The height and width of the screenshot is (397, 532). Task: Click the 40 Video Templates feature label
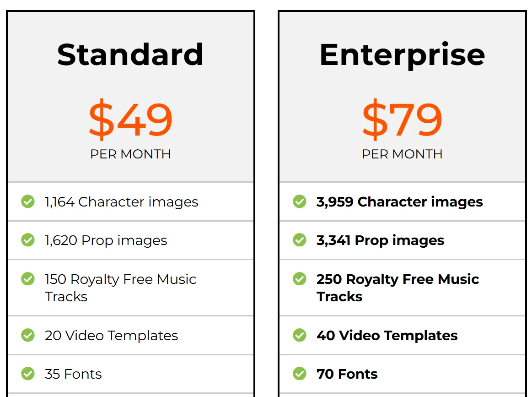click(387, 336)
